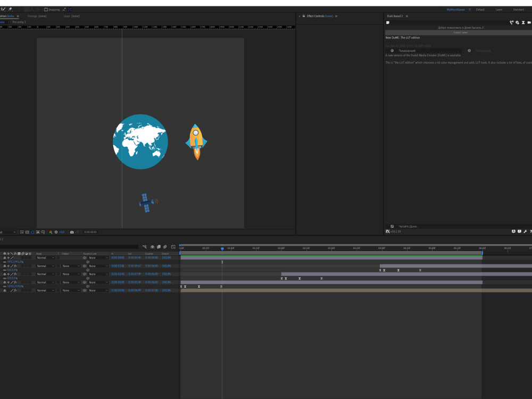This screenshot has height=399, width=532.
Task: Toggle the Frame Blending enable icon in timeline
Action: (159, 247)
